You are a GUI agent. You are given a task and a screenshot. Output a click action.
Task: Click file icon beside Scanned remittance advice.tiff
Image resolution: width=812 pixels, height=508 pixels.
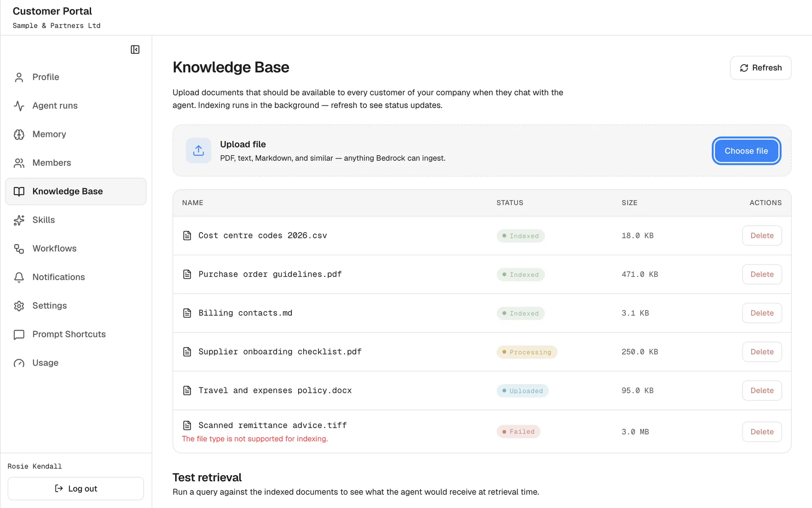pyautogui.click(x=187, y=425)
